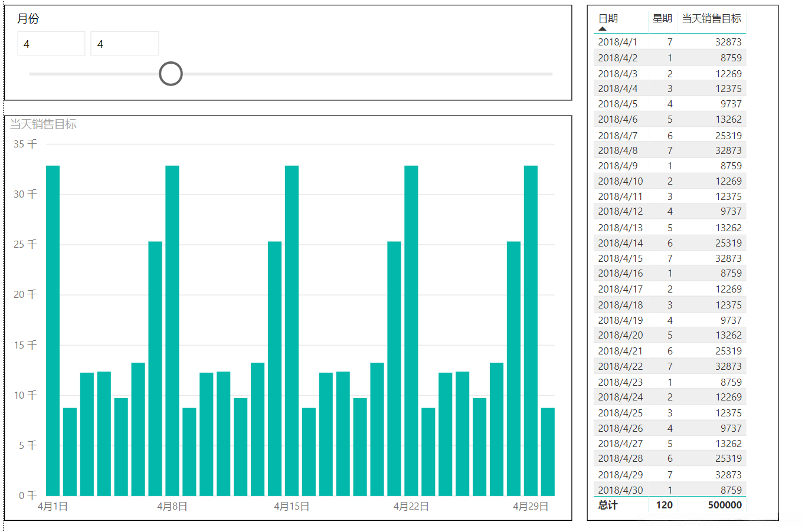
Task: Click the 4月15日 x-axis label
Action: tap(292, 506)
